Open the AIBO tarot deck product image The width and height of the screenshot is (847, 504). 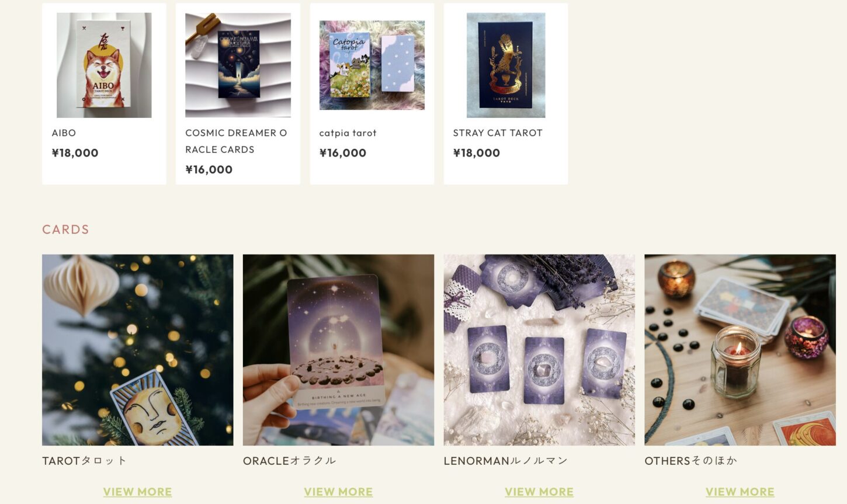(104, 65)
